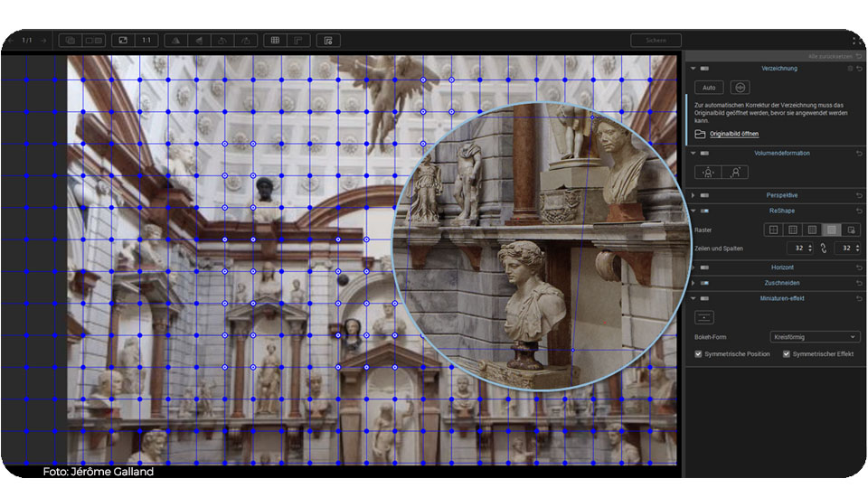868x488 pixels.
Task: Open the Verzeichnung section tab
Action: 779,69
